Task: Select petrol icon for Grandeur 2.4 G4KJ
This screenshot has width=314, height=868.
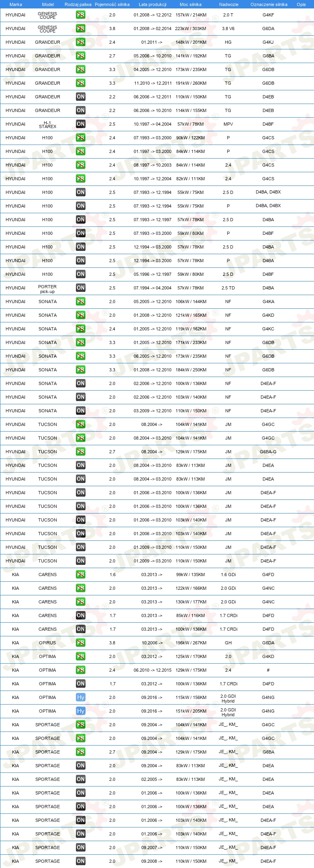Action: (x=81, y=42)
